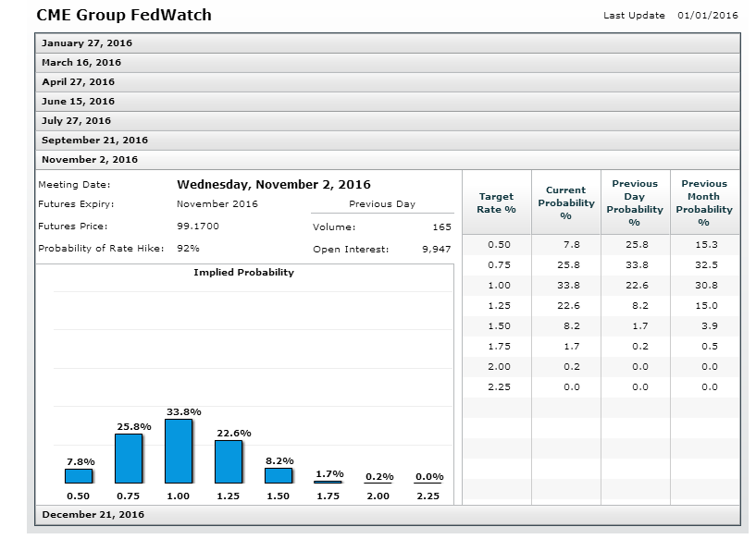Click the Volume value 165
The image size is (756, 539).
click(x=441, y=227)
